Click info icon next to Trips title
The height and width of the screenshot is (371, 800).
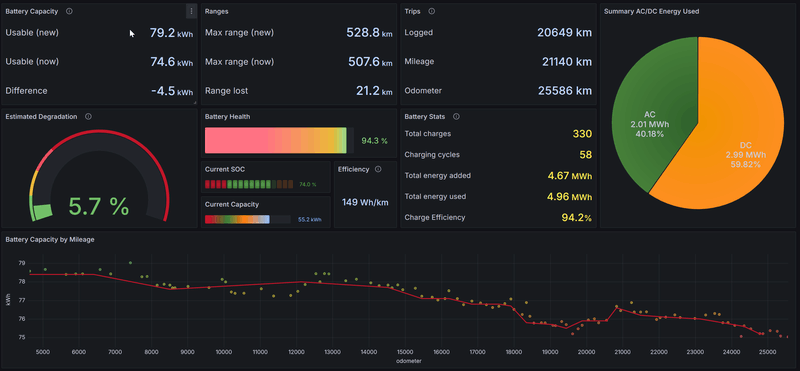(432, 11)
